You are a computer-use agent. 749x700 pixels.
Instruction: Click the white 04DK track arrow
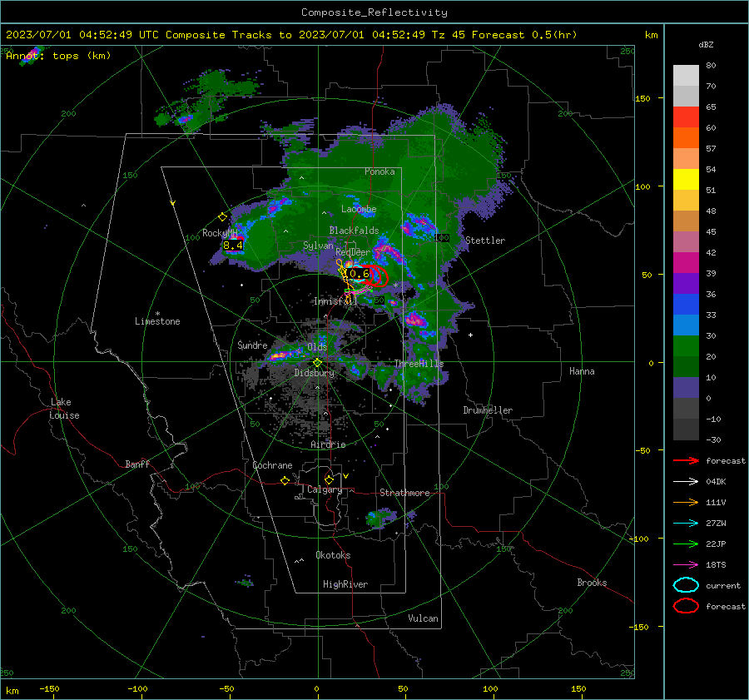[686, 482]
